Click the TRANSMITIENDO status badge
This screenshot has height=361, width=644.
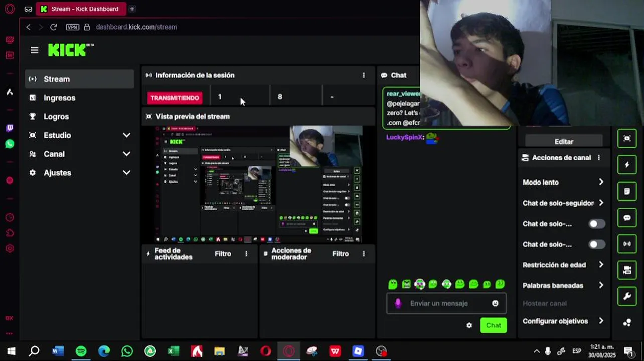[x=175, y=98]
